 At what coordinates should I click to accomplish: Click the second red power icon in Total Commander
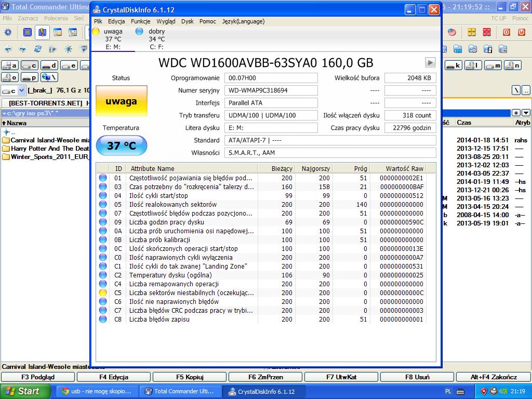(522, 33)
